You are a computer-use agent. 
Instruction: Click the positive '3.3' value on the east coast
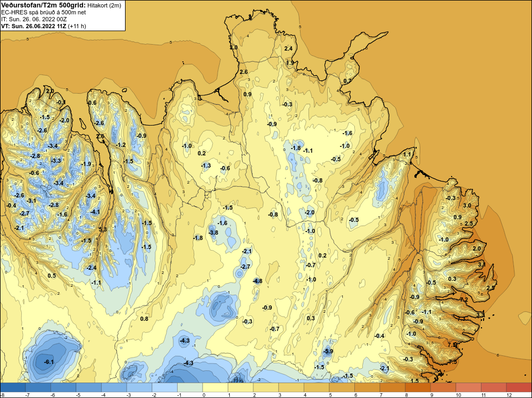click(x=480, y=315)
